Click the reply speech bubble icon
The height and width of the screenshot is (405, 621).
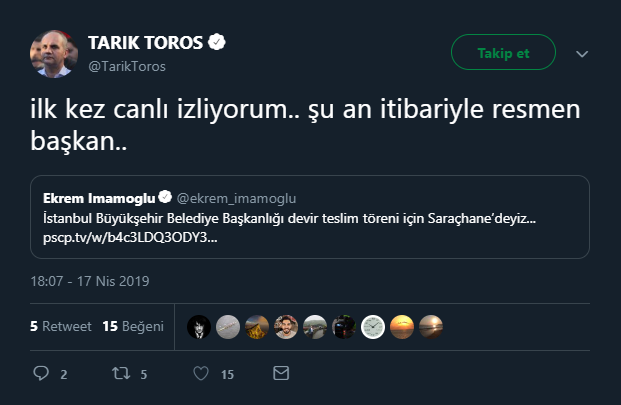point(42,374)
